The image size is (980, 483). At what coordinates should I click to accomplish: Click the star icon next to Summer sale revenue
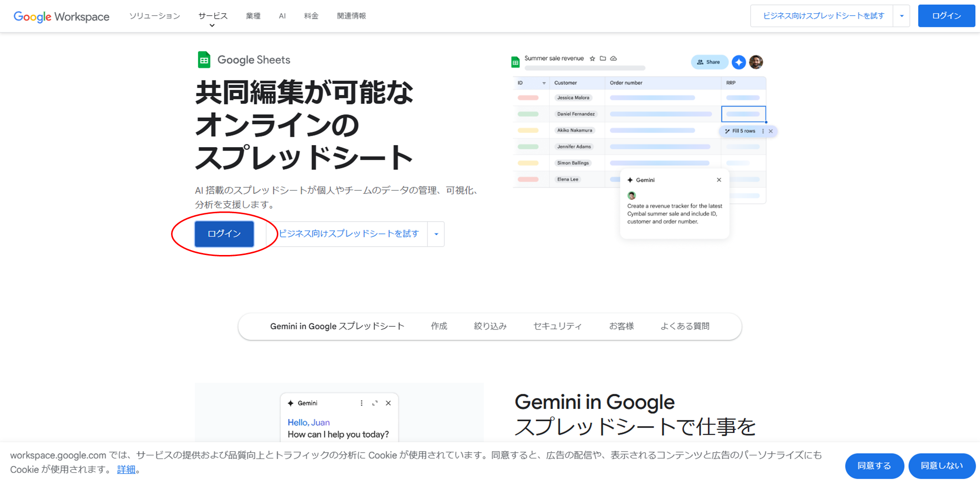(592, 58)
